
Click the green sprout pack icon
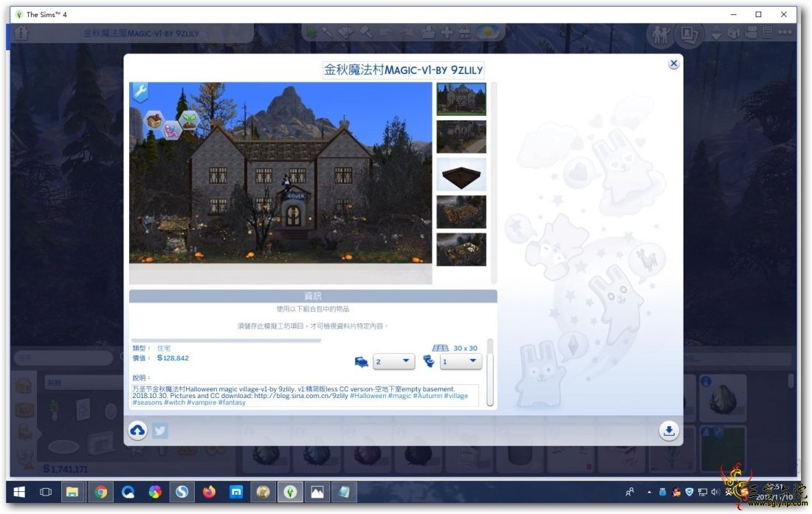(x=189, y=120)
